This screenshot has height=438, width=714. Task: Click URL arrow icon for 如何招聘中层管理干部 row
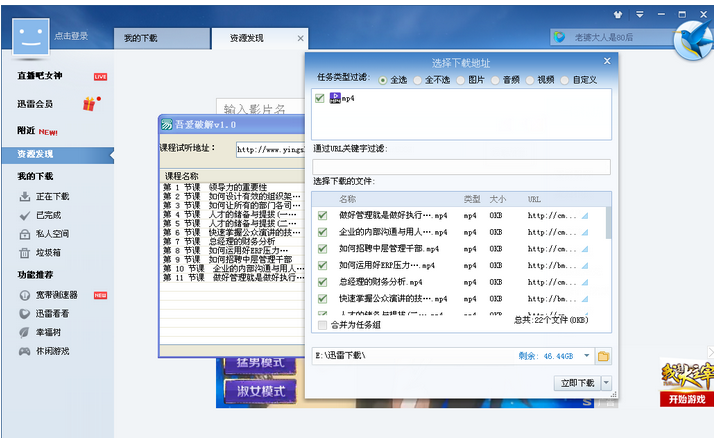[x=585, y=249]
